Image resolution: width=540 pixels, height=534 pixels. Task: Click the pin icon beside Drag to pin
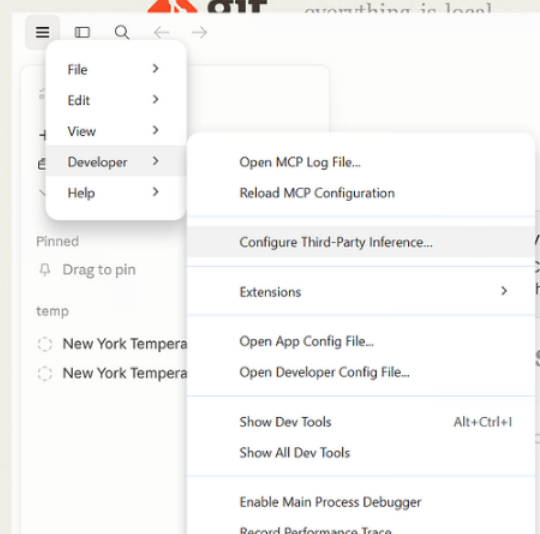point(45,270)
